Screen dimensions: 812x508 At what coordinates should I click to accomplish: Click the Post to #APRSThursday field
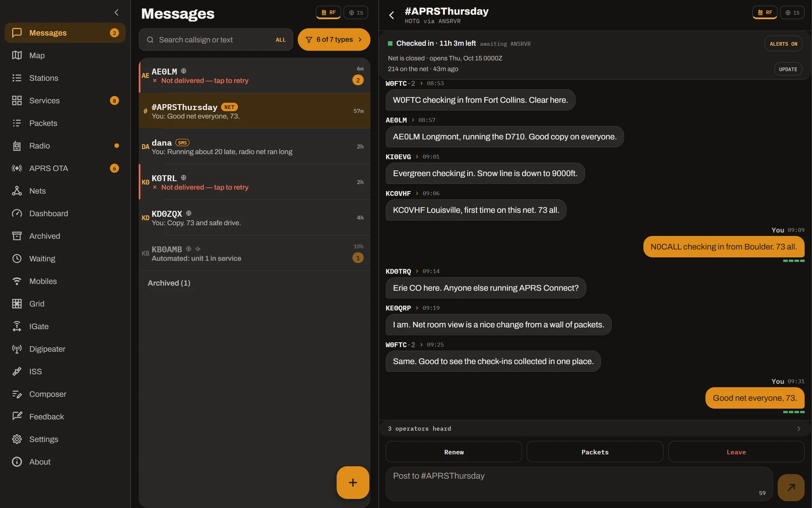pos(579,484)
